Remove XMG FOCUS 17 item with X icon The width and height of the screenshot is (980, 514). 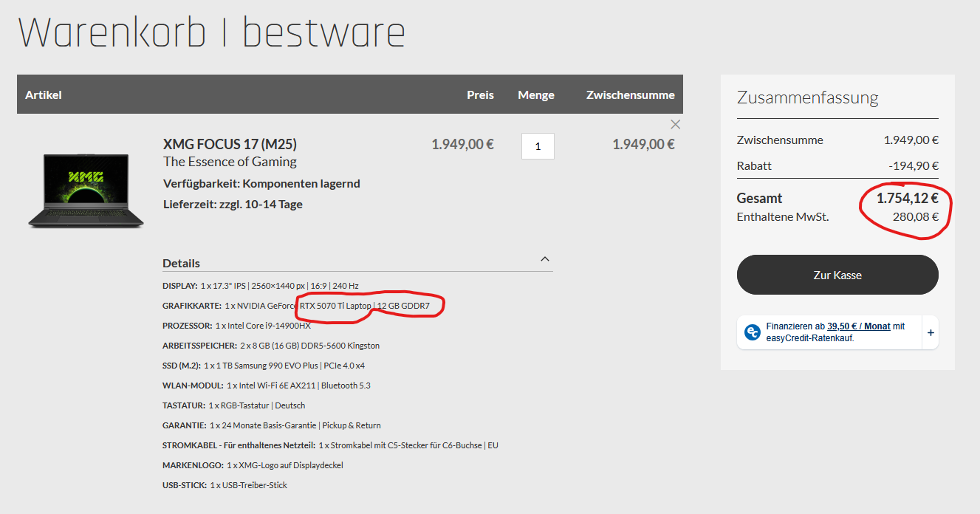click(675, 124)
